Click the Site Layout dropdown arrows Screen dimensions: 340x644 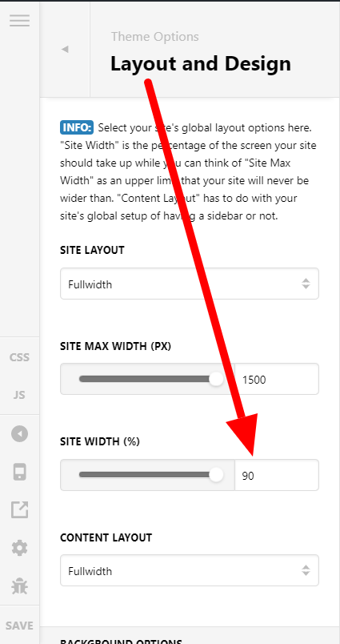306,284
